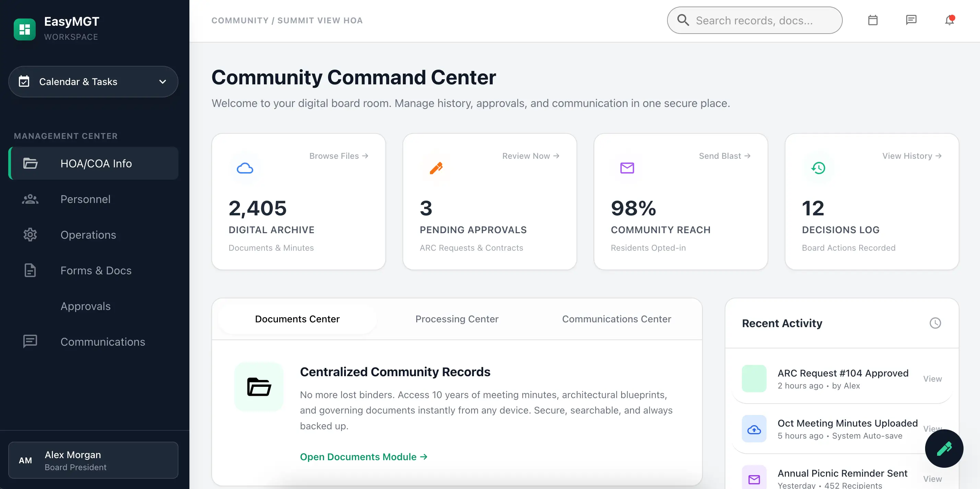
Task: Open Forms & Docs in sidebar
Action: pyautogui.click(x=96, y=270)
